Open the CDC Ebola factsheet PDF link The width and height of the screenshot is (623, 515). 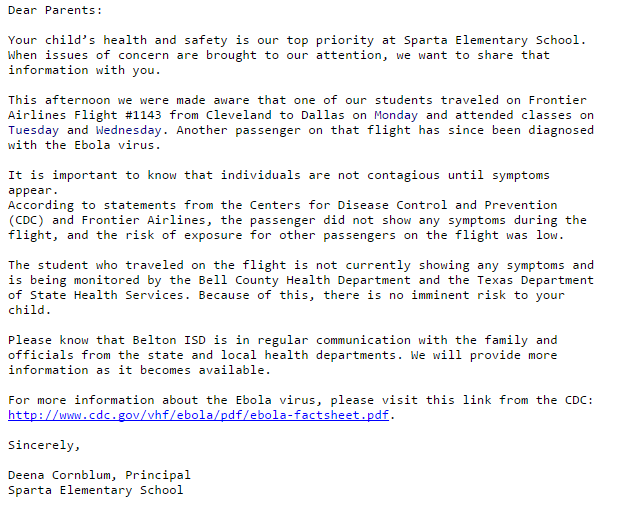[198, 415]
